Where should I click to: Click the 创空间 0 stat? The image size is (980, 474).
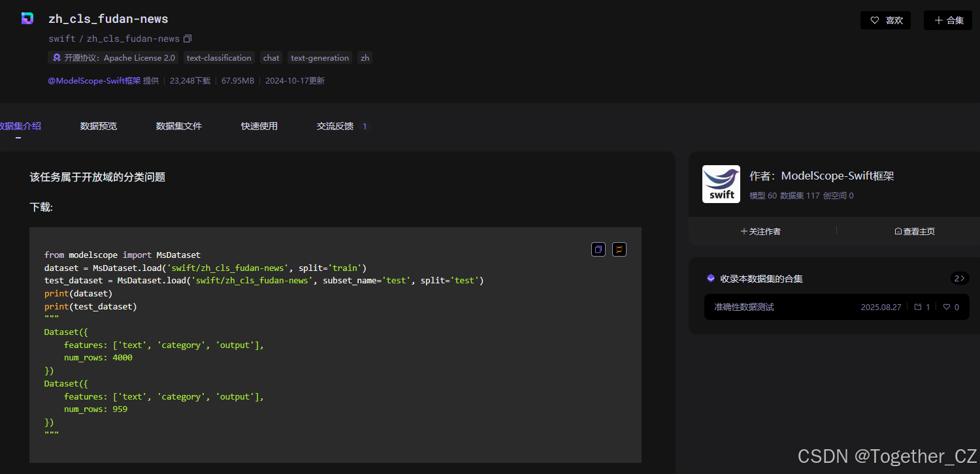coord(838,195)
